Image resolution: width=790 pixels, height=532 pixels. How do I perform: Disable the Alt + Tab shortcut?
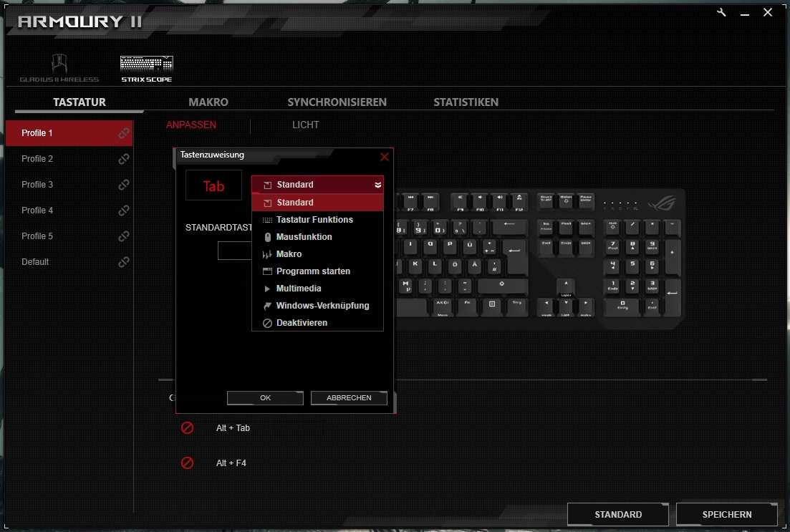coord(187,427)
